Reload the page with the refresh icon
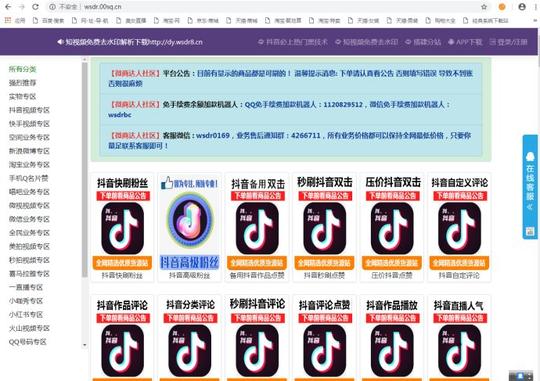This screenshot has height=381, width=540. click(x=35, y=7)
